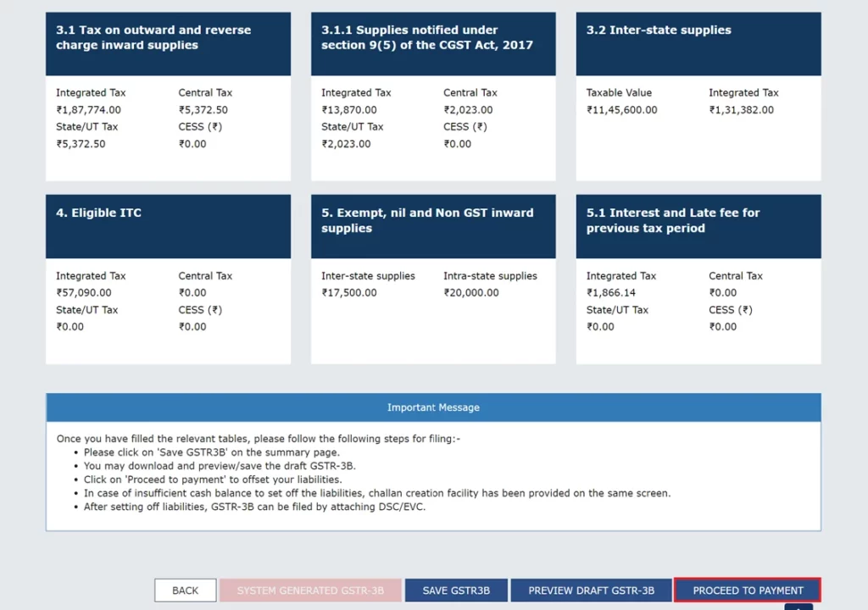868x610 pixels.
Task: Click the ₹17,500.00 Inter-state supplies value
Action: tap(349, 293)
